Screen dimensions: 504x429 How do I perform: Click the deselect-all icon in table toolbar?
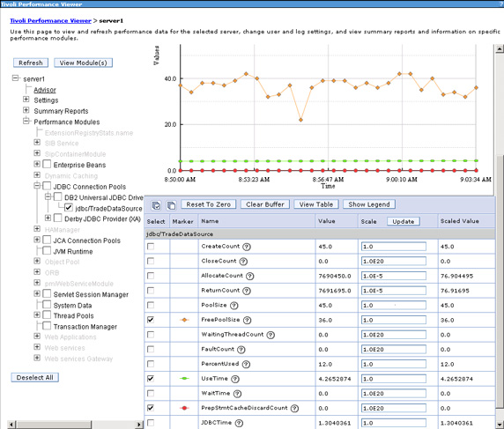(171, 205)
